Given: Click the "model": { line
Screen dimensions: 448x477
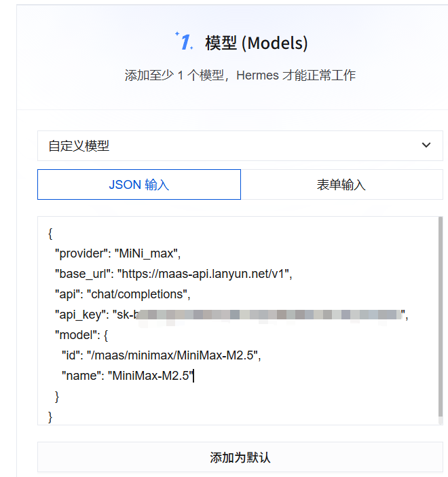Looking at the screenshot, I should 81,335.
